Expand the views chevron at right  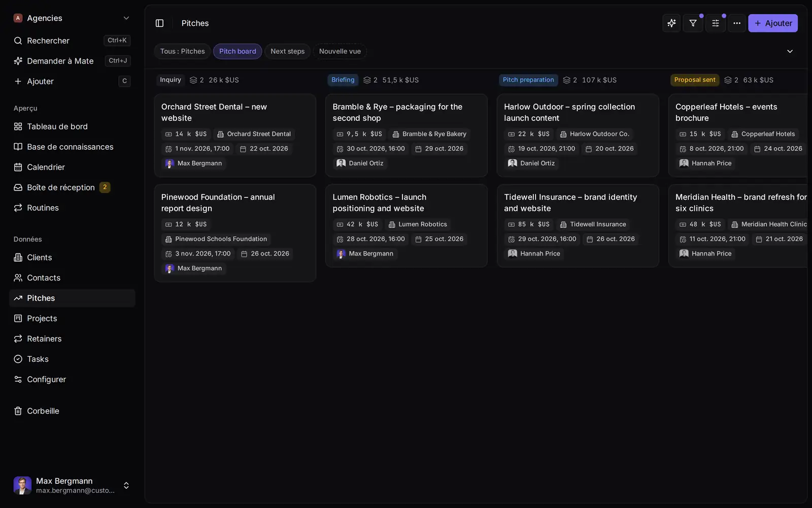[x=790, y=51]
